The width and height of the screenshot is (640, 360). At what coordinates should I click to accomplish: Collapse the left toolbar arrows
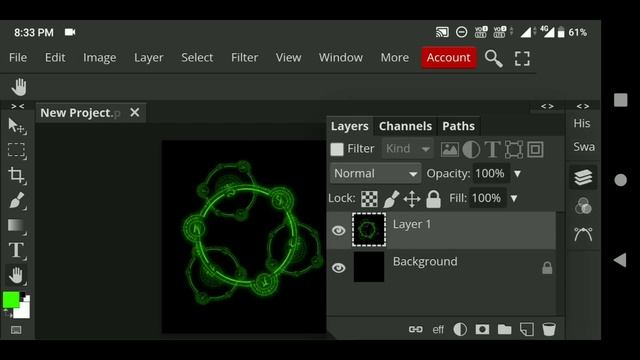pos(18,106)
